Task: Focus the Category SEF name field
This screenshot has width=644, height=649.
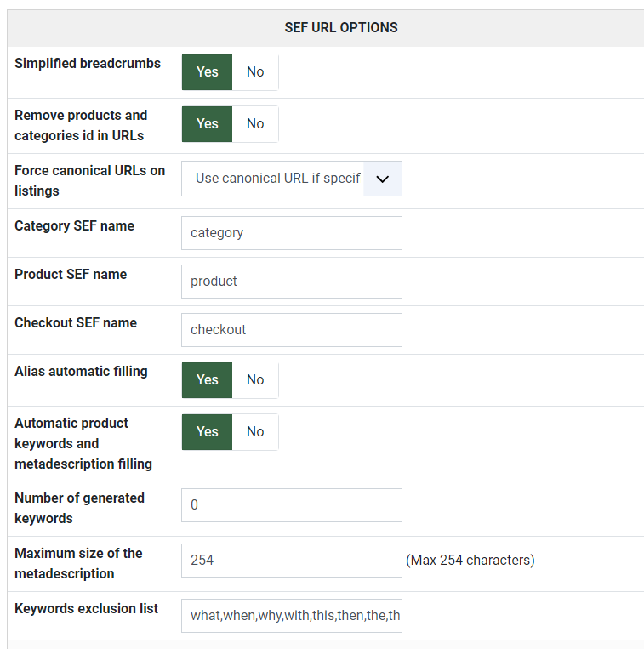Action: 291,233
